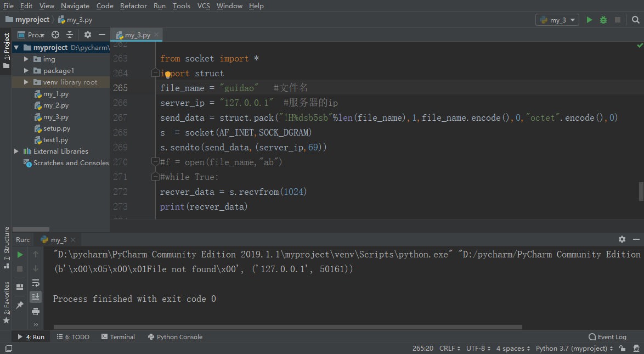Rerun my_3 in the Run panel
The width and height of the screenshot is (644, 354).
[x=20, y=255]
